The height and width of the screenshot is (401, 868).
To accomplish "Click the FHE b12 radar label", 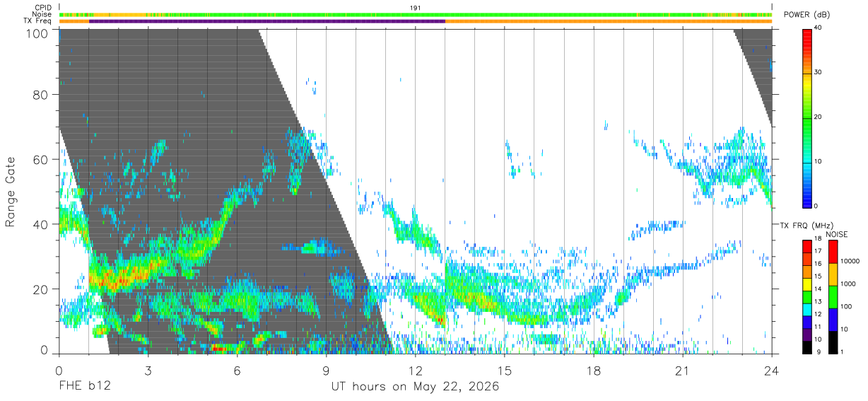I will [85, 387].
